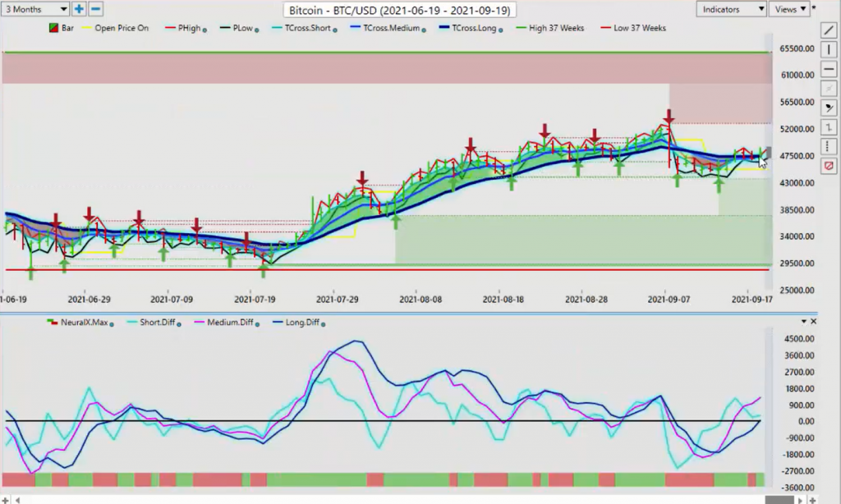Image resolution: width=841 pixels, height=504 pixels.
Task: Click the green High 37 Weeks swatch
Action: click(521, 28)
